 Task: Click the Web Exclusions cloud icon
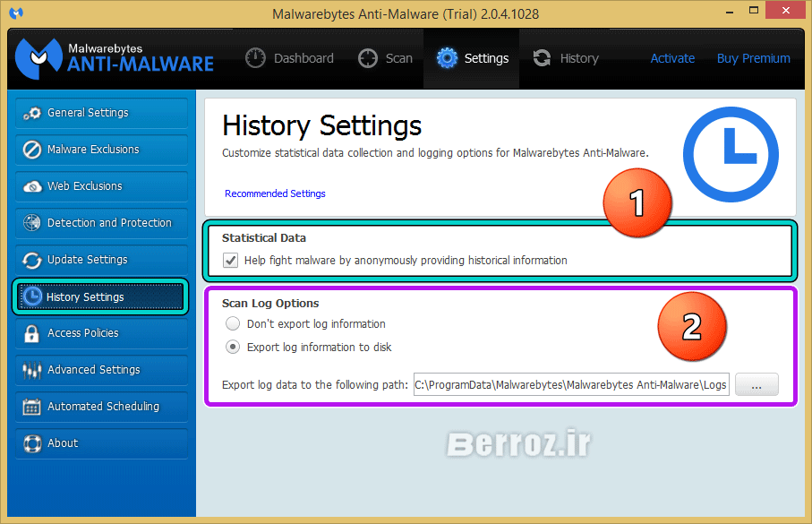click(32, 187)
